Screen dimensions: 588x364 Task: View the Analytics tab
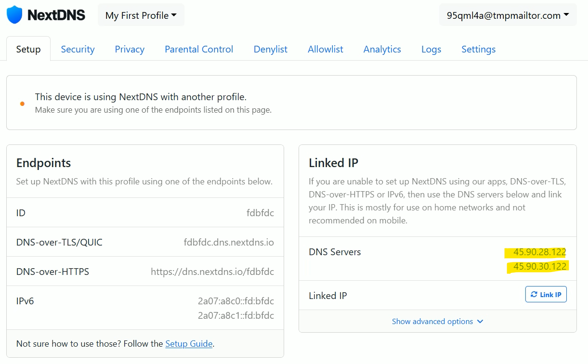[382, 49]
